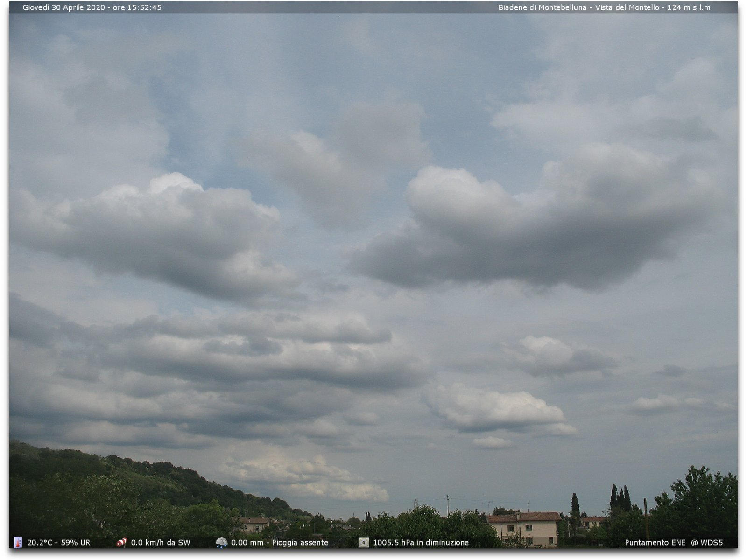Click the '20.2°C - 59% UR' reading
The image size is (747, 560).
pos(59,543)
